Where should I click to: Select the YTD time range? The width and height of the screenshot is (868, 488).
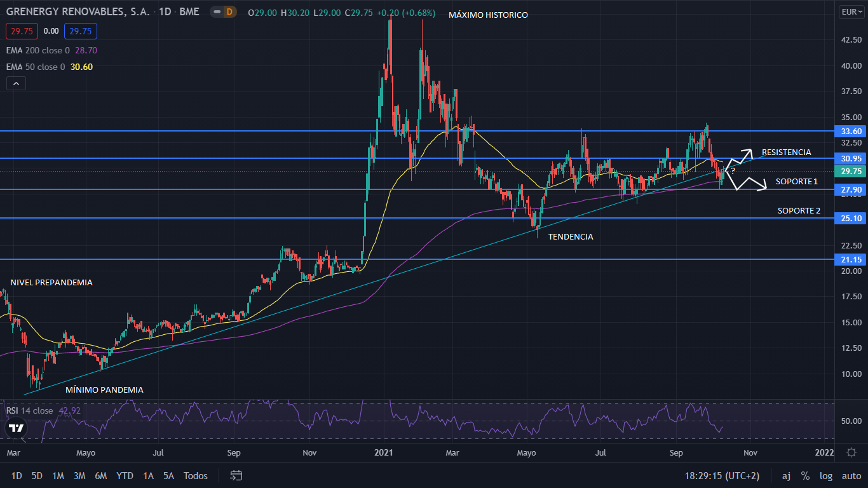pyautogui.click(x=125, y=475)
